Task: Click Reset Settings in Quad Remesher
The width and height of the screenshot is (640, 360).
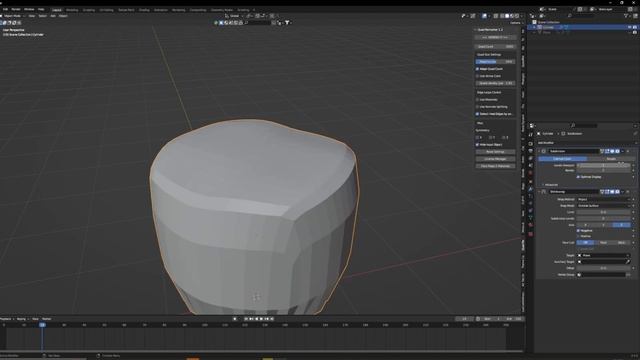Action: pyautogui.click(x=495, y=151)
